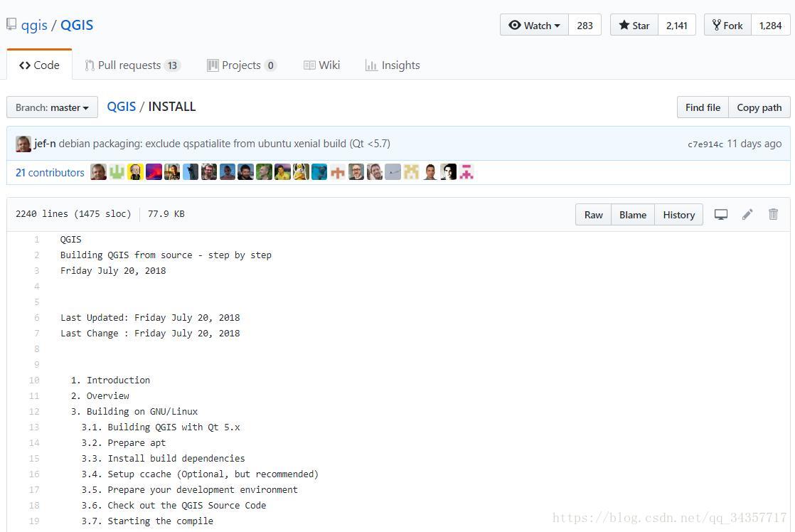Click '3. Building on GNU/Linux' line
The width and height of the screenshot is (795, 532).
134,411
